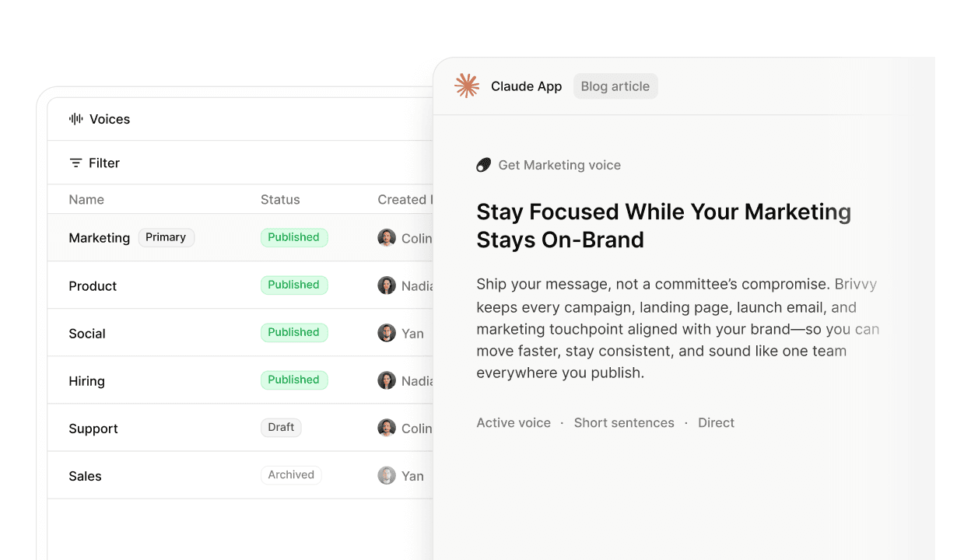Screen dimensions: 971x560
Task: Sort by the Name column header
Action: [86, 200]
